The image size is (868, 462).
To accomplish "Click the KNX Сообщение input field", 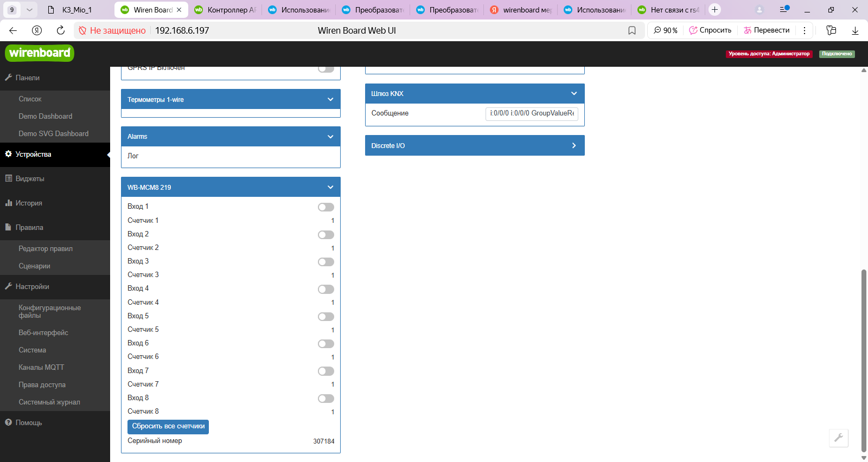I will pos(532,113).
